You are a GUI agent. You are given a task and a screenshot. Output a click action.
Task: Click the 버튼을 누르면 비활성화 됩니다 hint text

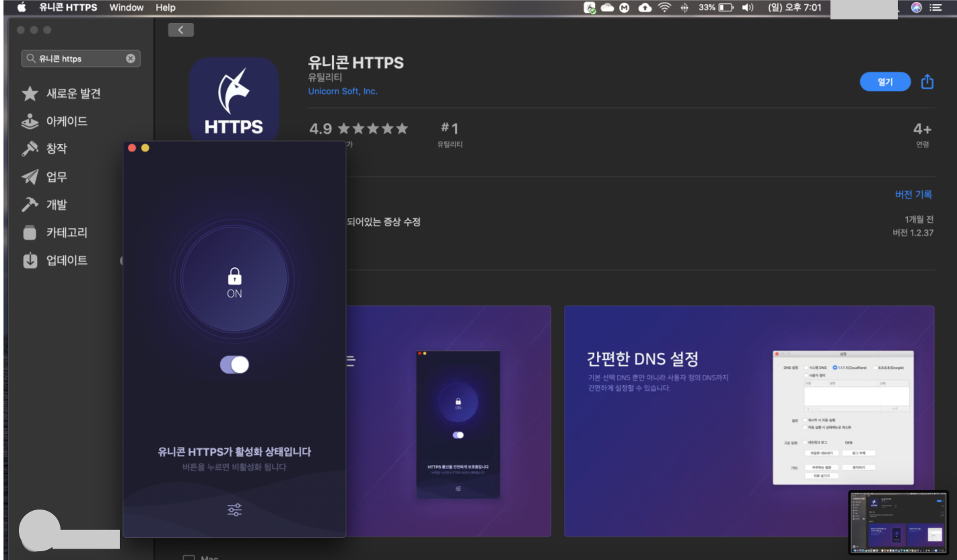(234, 467)
